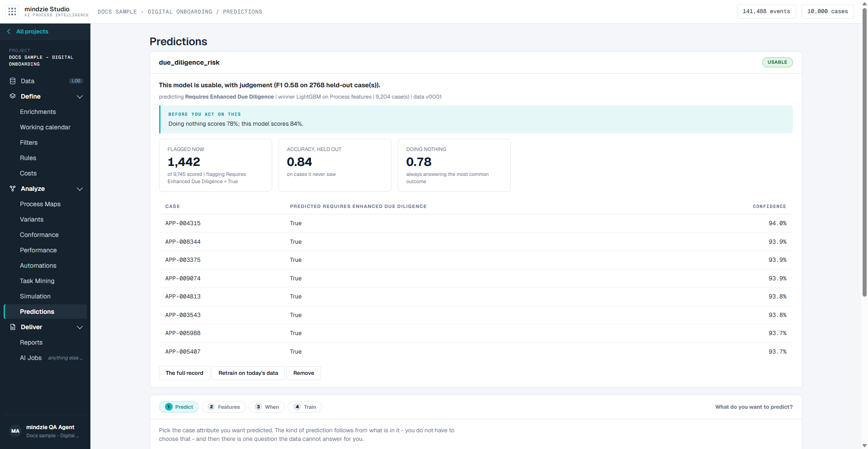Open Conformance page
The width and height of the screenshot is (868, 449).
[39, 235]
